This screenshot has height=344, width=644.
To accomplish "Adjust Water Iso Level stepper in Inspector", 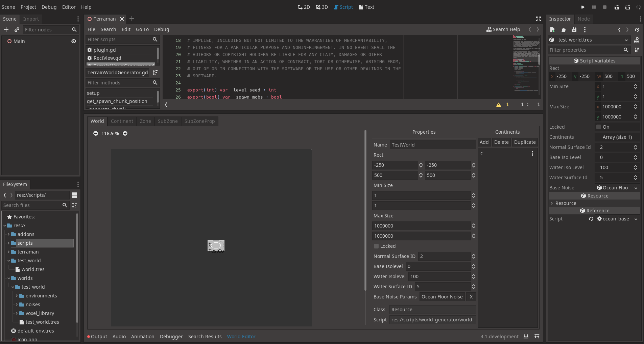I will click(636, 167).
